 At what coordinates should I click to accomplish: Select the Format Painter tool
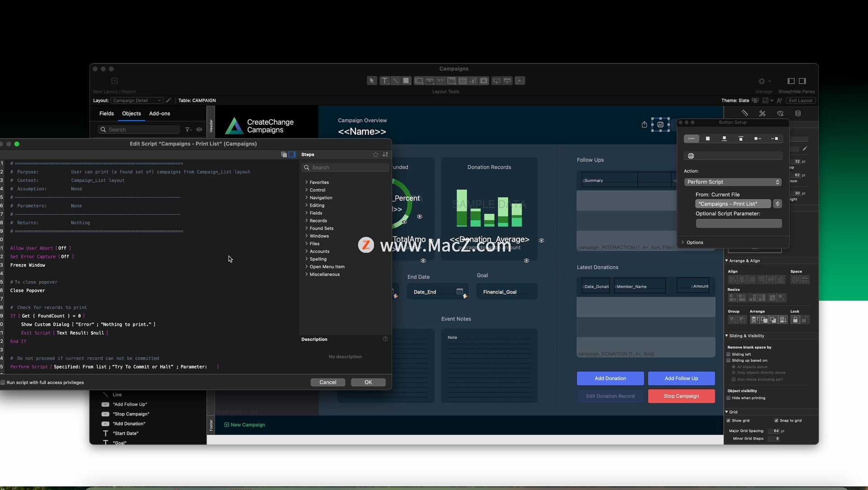520,81
